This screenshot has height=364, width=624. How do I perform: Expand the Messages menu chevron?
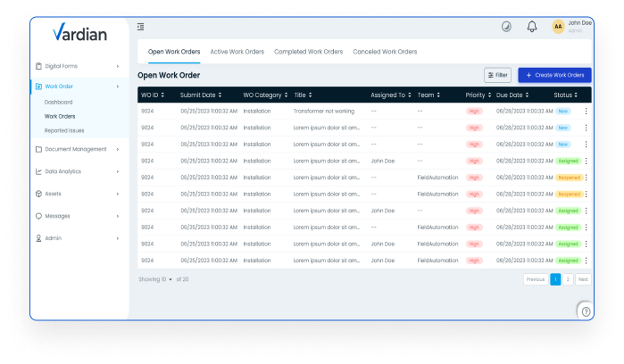118,216
